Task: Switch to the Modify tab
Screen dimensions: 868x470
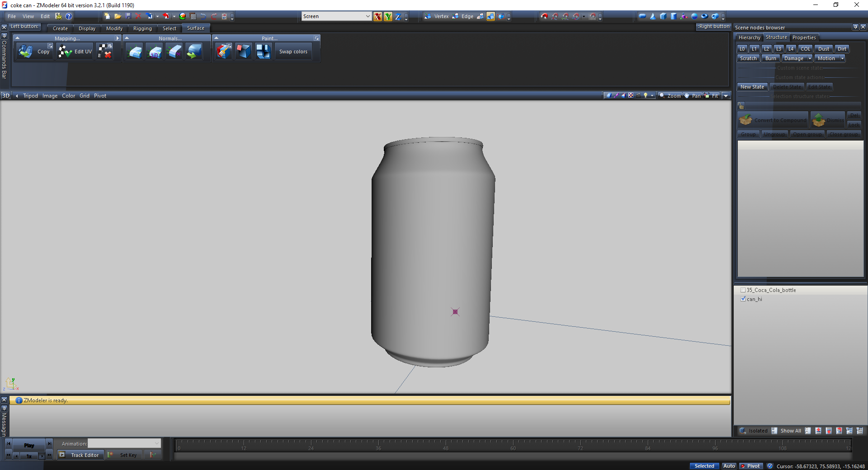Action: pos(114,28)
